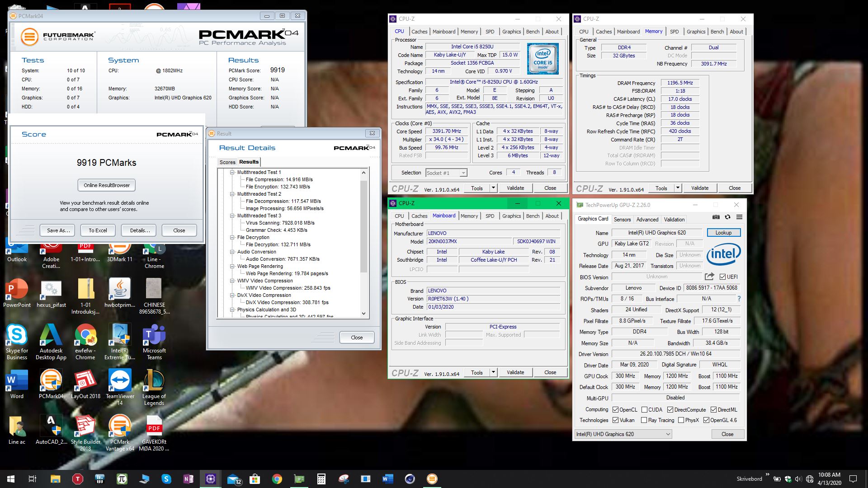The width and height of the screenshot is (868, 488).
Task: Open the Skype for Business desktop icon
Action: 17,342
